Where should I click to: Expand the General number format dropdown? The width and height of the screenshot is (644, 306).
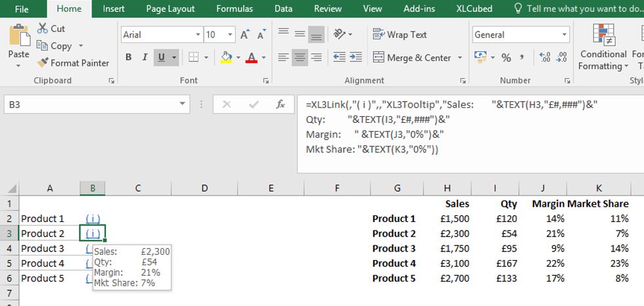tap(564, 35)
